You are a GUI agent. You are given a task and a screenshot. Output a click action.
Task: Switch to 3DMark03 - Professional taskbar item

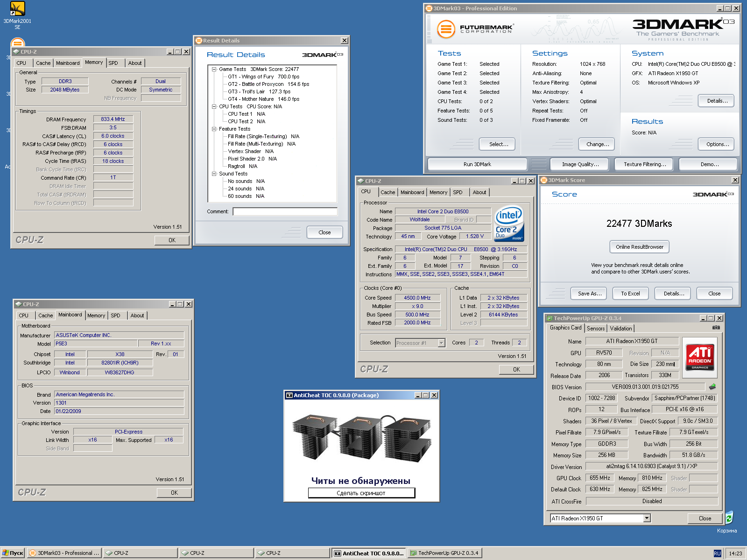pyautogui.click(x=64, y=553)
